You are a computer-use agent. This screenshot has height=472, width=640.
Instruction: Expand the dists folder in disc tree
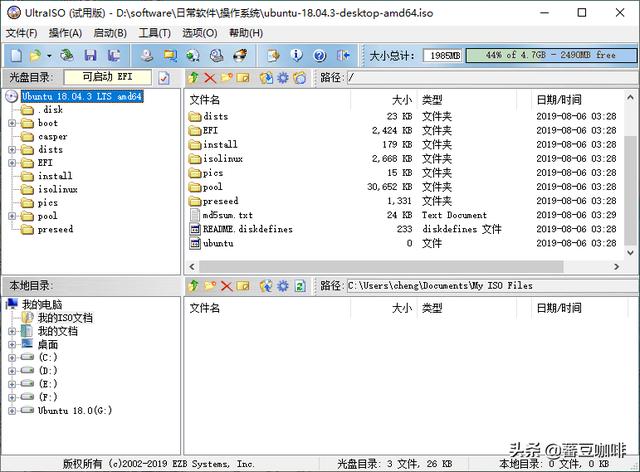click(12, 149)
